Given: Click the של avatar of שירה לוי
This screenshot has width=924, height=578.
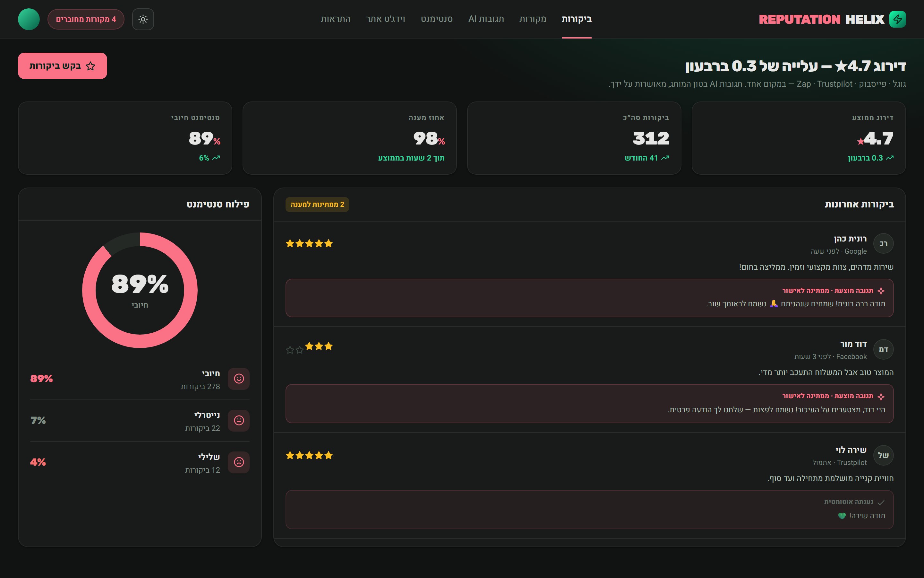Looking at the screenshot, I should point(883,455).
